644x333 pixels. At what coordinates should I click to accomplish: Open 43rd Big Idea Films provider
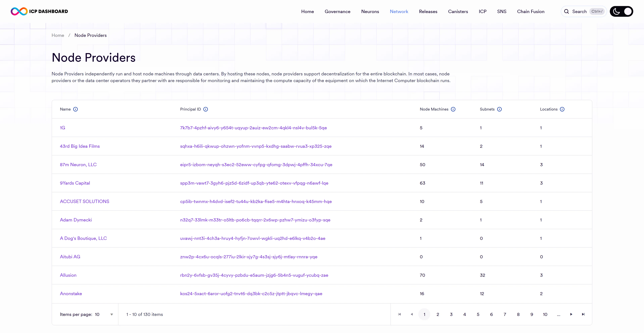point(80,146)
